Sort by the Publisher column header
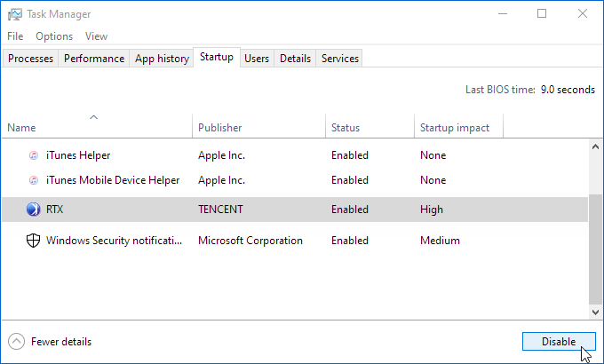604x364 pixels. pos(258,126)
